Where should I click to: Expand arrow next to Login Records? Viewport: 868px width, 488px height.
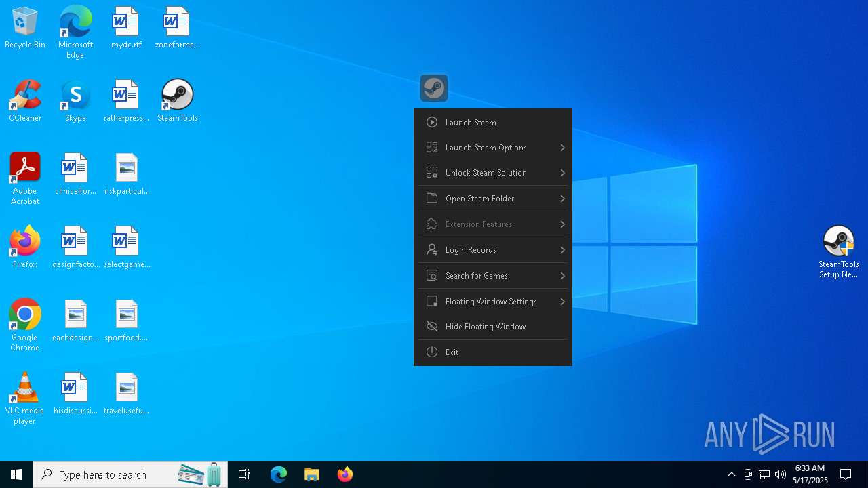[562, 250]
